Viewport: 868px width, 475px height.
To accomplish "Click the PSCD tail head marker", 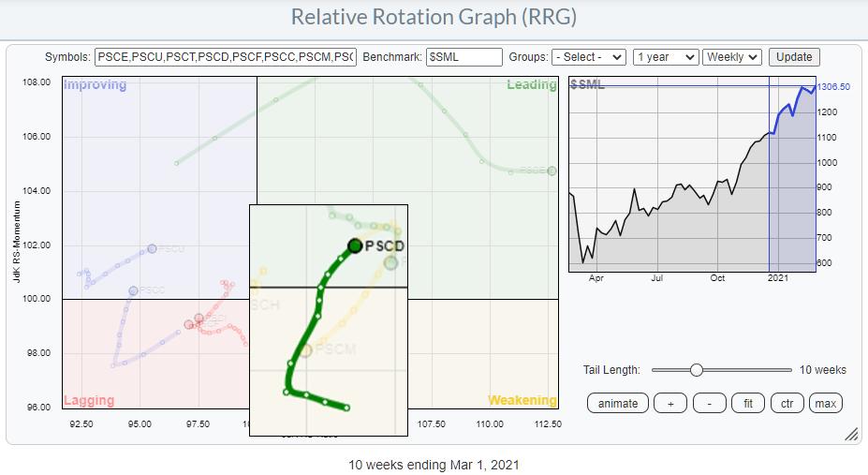I will (x=355, y=245).
